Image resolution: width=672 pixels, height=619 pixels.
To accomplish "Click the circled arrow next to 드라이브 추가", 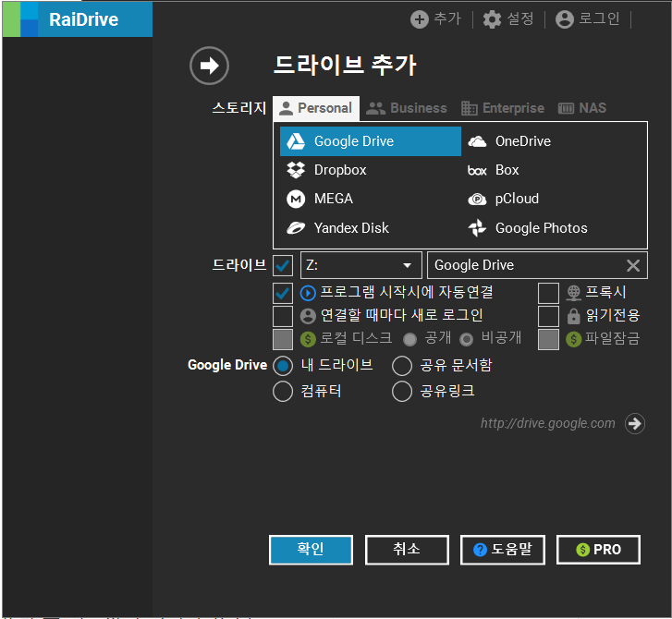I will tap(209, 66).
